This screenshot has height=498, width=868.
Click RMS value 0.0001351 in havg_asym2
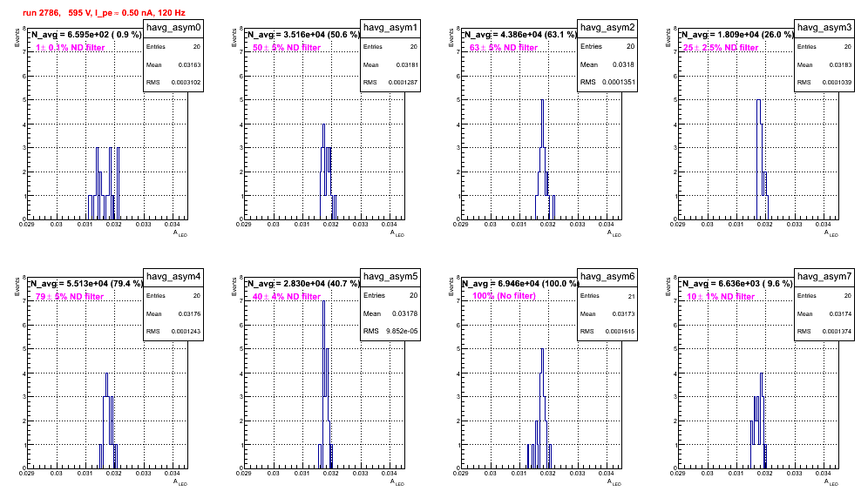tap(617, 82)
